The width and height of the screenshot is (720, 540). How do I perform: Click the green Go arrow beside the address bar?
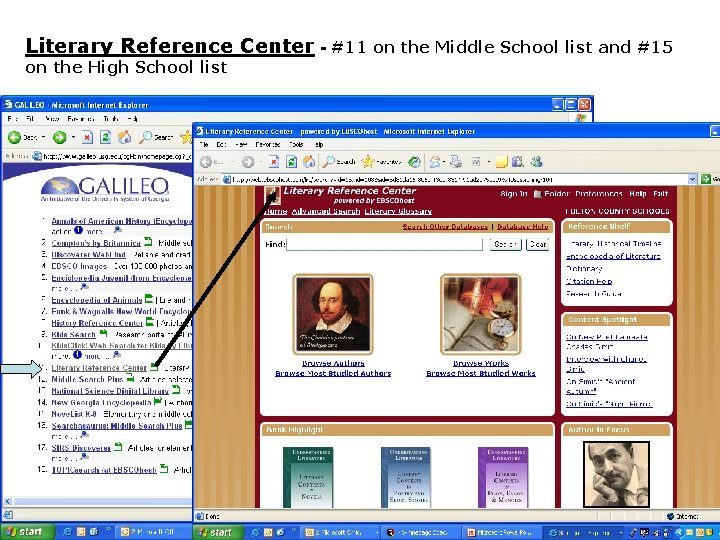706,179
